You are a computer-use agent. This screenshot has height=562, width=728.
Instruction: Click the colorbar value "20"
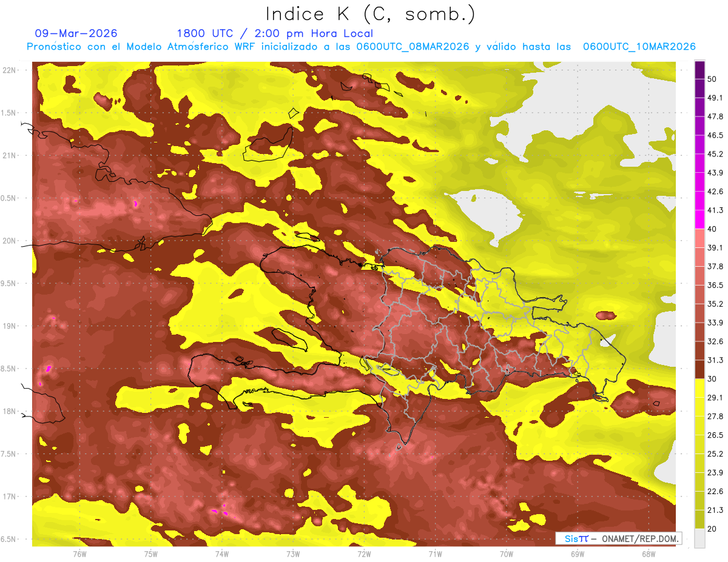[x=713, y=529]
